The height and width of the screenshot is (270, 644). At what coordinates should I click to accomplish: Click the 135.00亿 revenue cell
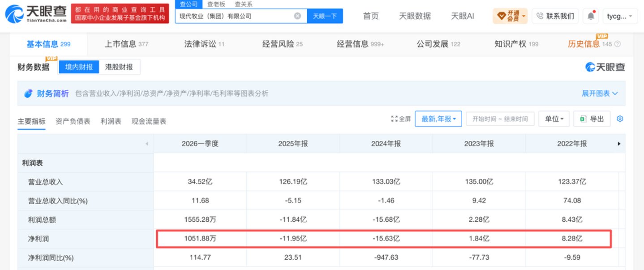tap(479, 182)
